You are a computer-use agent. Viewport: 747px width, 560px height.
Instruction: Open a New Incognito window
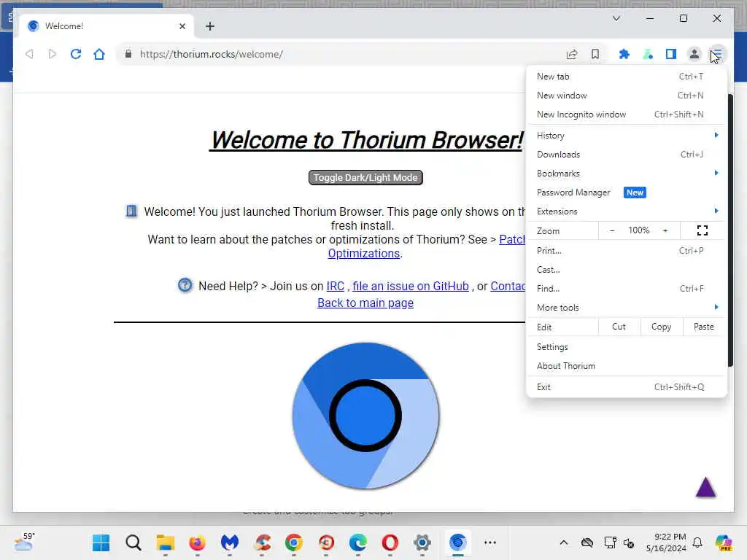pyautogui.click(x=627, y=114)
